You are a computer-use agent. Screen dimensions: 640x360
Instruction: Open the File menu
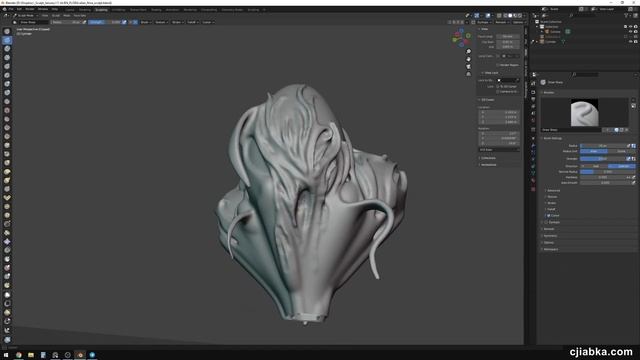coord(11,9)
